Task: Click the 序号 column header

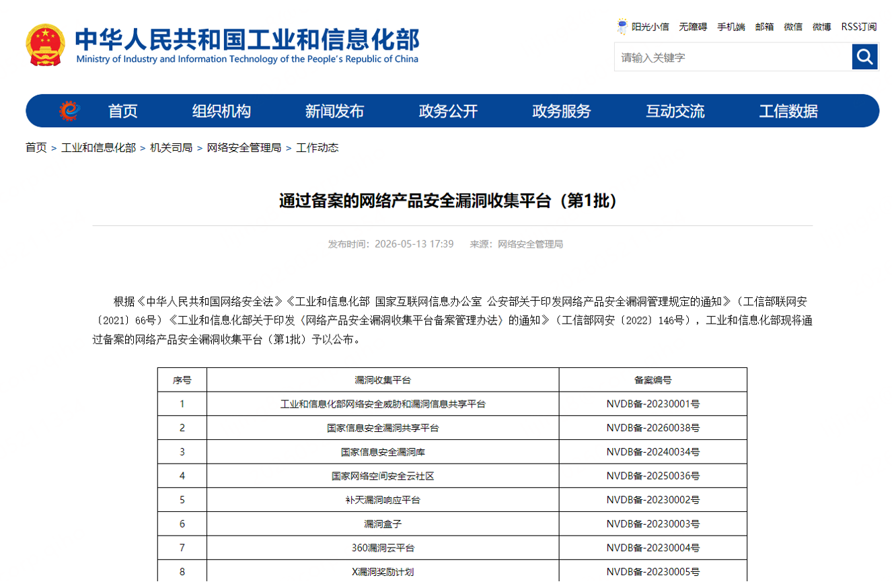Action: pos(182,380)
